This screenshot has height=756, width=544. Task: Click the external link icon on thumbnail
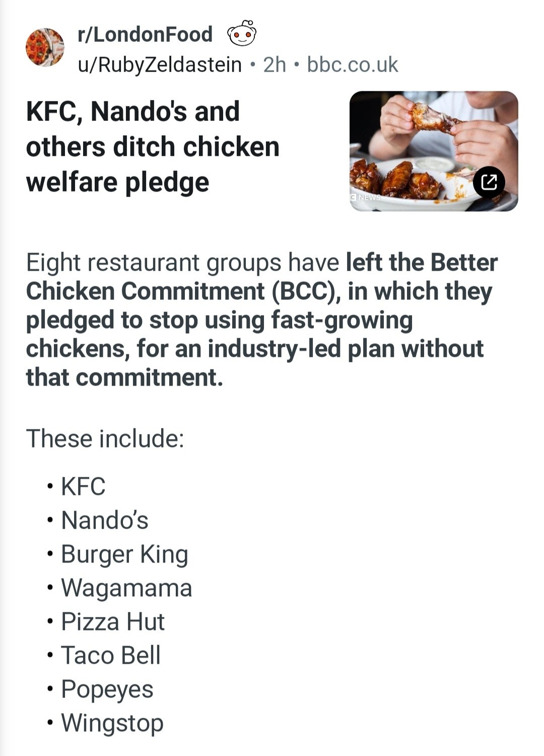489,181
